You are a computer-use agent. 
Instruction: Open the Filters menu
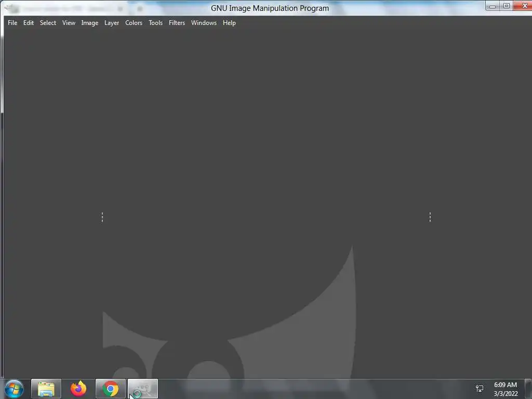pyautogui.click(x=177, y=23)
